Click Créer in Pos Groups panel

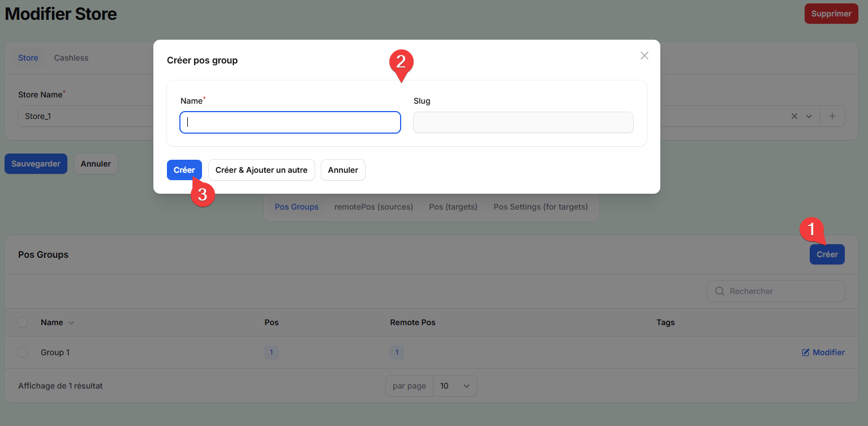point(827,254)
